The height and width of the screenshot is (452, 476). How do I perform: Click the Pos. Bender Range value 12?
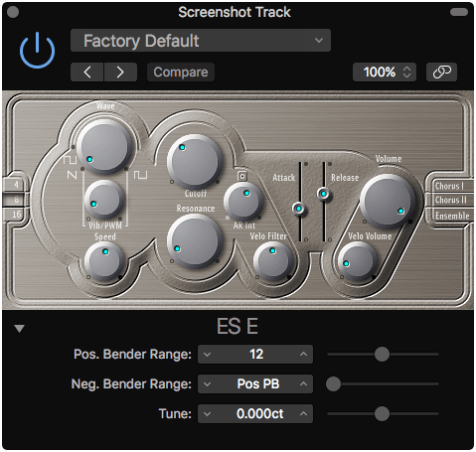pos(256,355)
